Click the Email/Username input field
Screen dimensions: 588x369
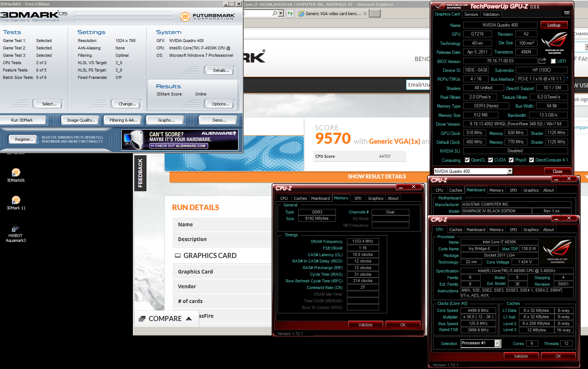pyautogui.click(x=418, y=85)
